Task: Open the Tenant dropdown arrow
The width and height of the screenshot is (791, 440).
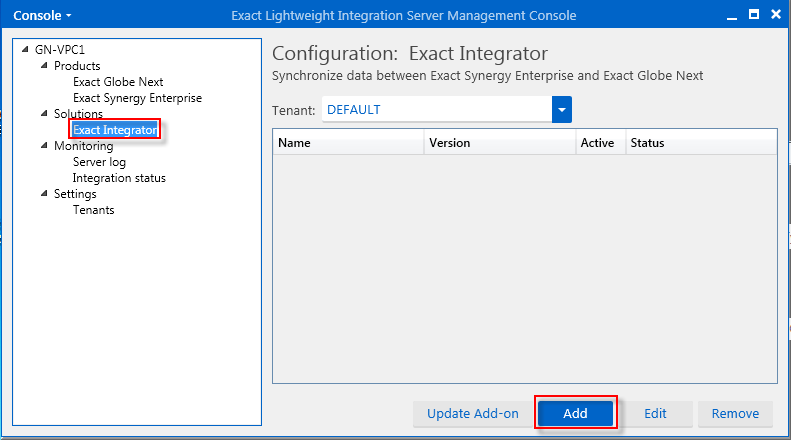Action: click(561, 109)
